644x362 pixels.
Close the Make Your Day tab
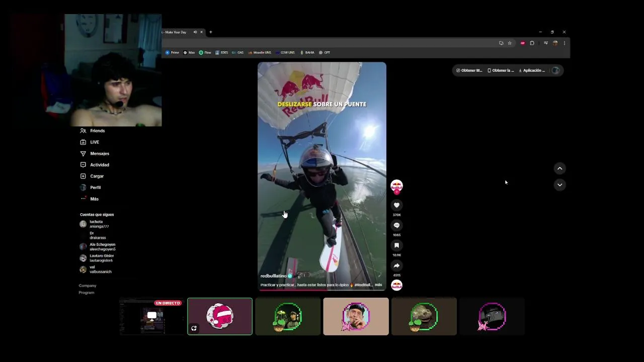201,32
